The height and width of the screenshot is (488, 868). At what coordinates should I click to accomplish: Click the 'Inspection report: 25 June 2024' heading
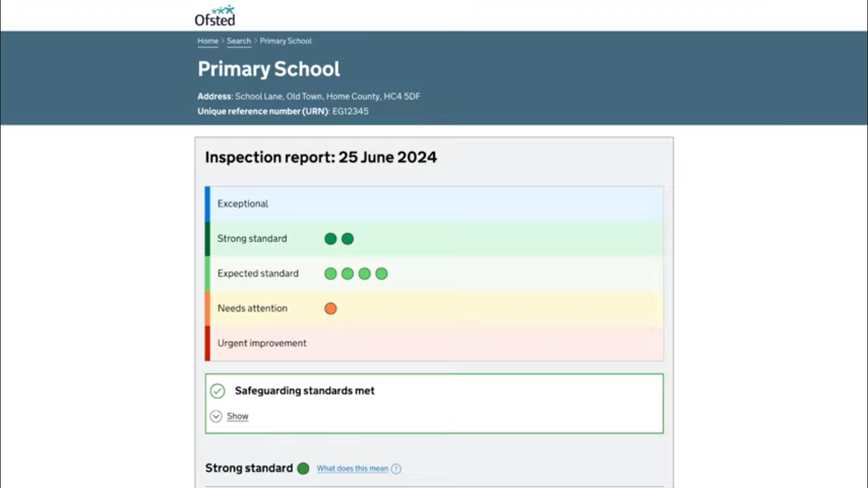coord(321,158)
